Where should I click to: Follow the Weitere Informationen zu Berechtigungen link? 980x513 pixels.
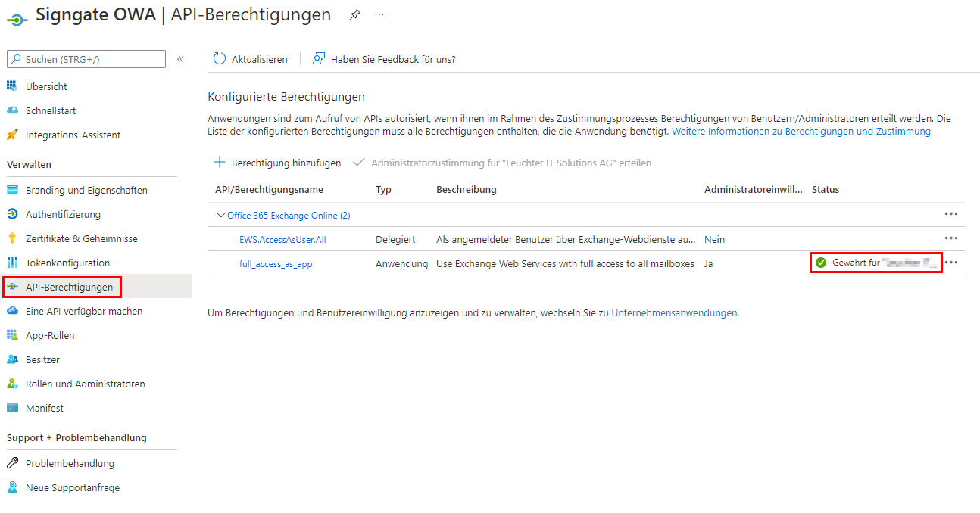801,131
